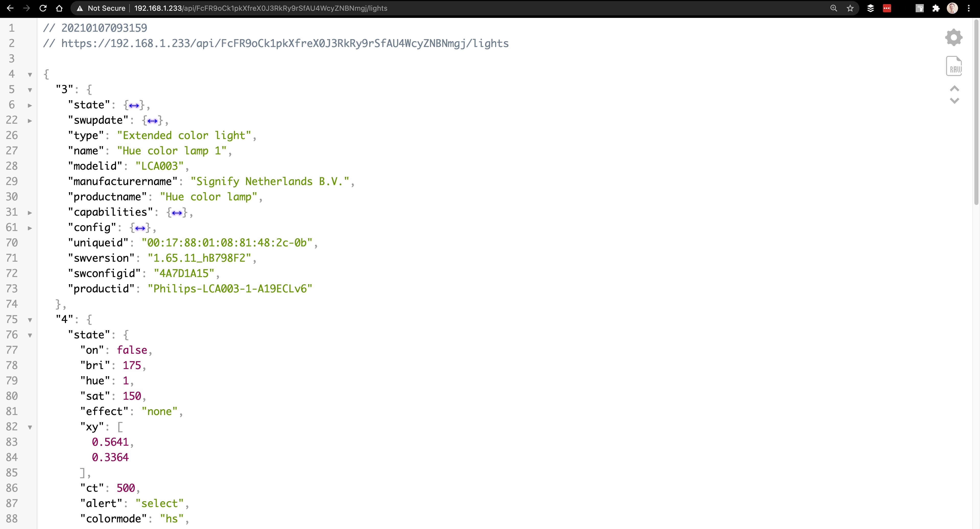This screenshot has width=980, height=529.
Task: Expand "config" node on line 61
Action: point(30,228)
